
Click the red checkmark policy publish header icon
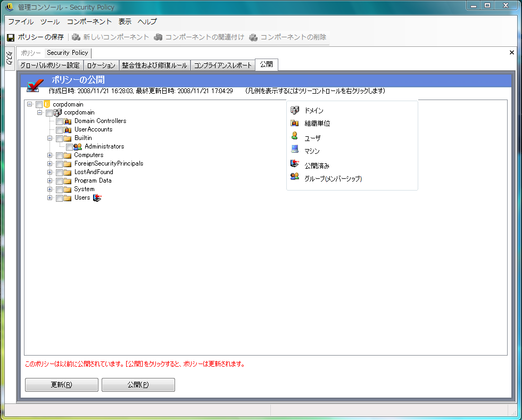pyautogui.click(x=35, y=86)
